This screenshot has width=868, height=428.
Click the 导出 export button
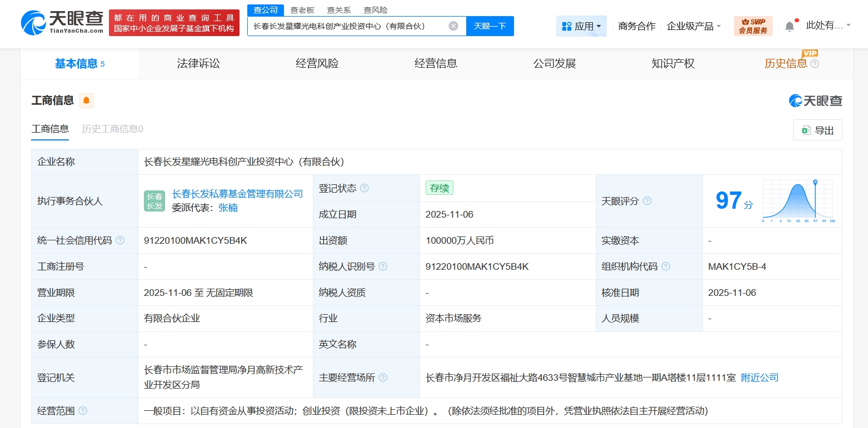[817, 130]
